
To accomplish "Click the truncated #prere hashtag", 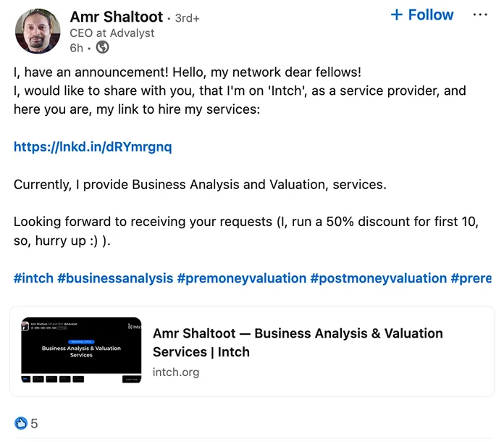I will click(471, 278).
